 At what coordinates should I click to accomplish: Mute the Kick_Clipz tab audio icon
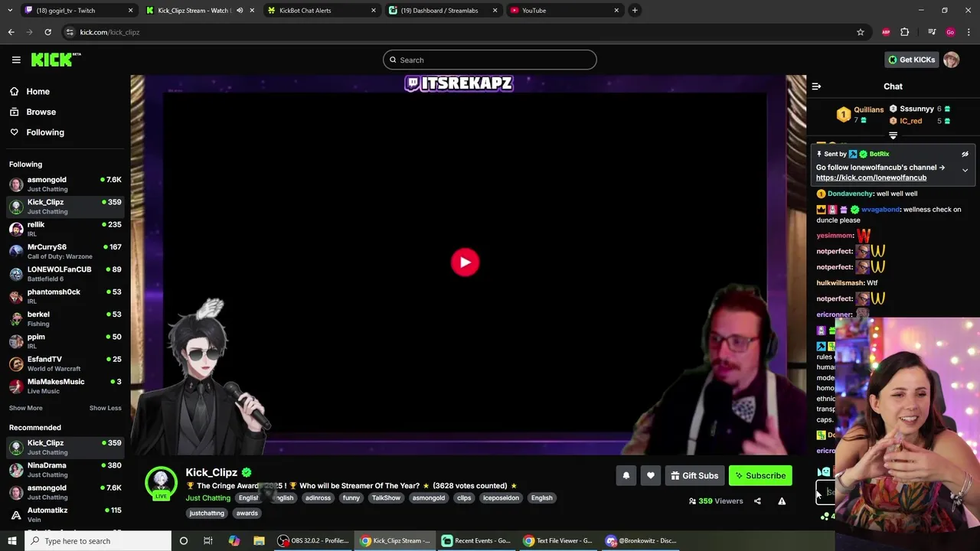pyautogui.click(x=240, y=11)
